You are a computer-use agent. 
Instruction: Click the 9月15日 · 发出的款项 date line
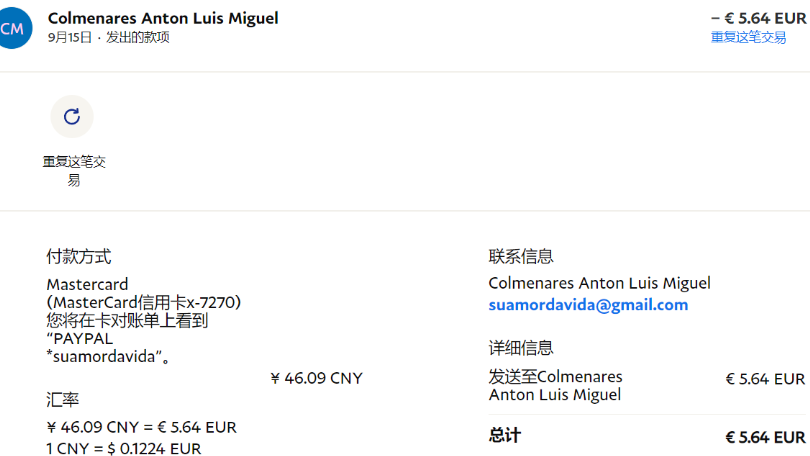click(108, 37)
